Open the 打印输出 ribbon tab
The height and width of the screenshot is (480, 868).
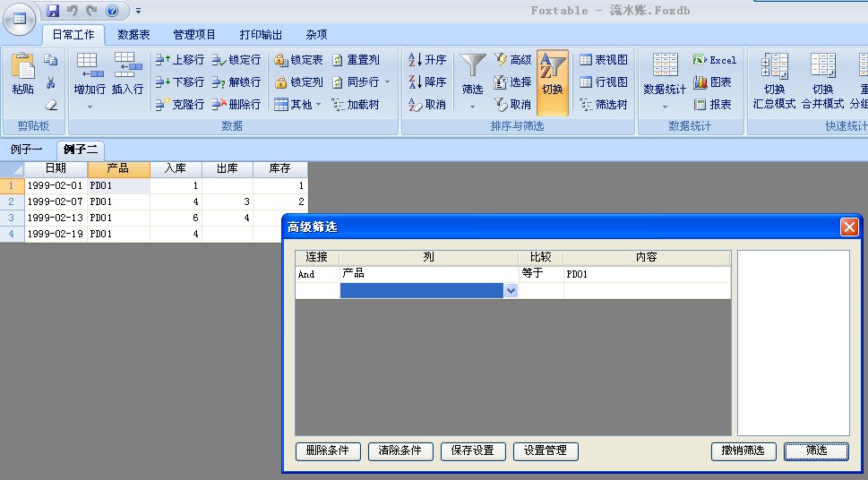pyautogui.click(x=261, y=35)
